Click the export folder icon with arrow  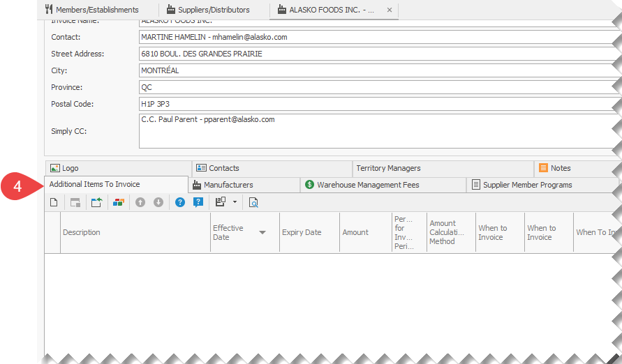pos(96,202)
